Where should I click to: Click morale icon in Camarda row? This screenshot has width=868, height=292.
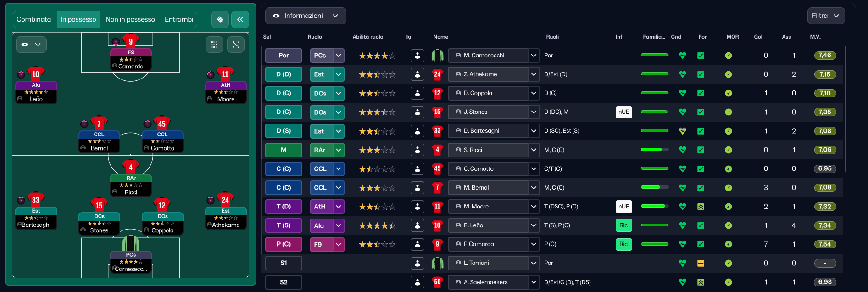(x=729, y=244)
